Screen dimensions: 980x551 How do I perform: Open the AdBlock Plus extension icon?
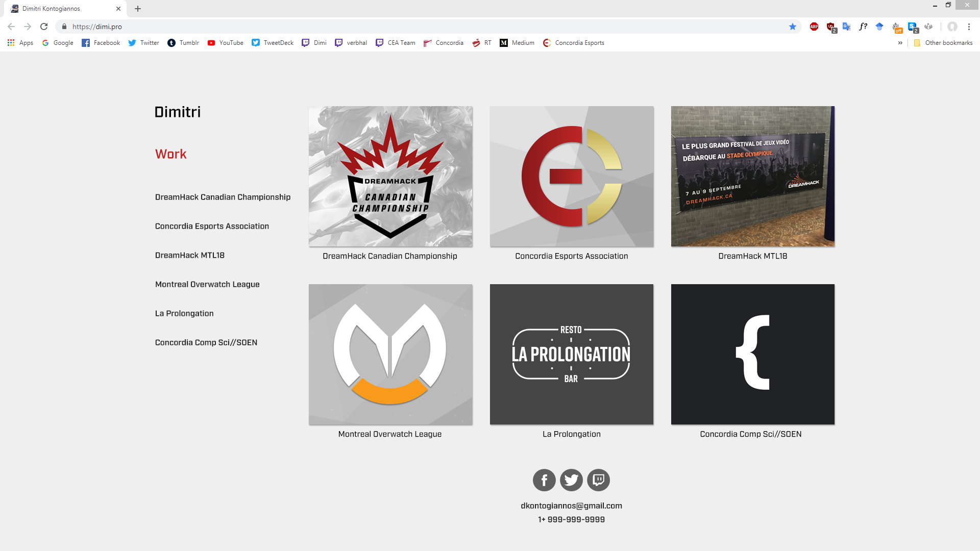[814, 27]
